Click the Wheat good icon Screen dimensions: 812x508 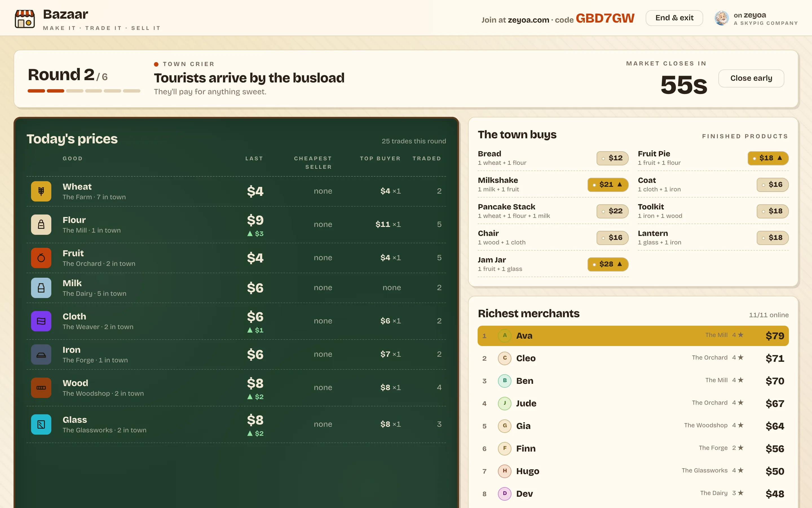pos(41,191)
